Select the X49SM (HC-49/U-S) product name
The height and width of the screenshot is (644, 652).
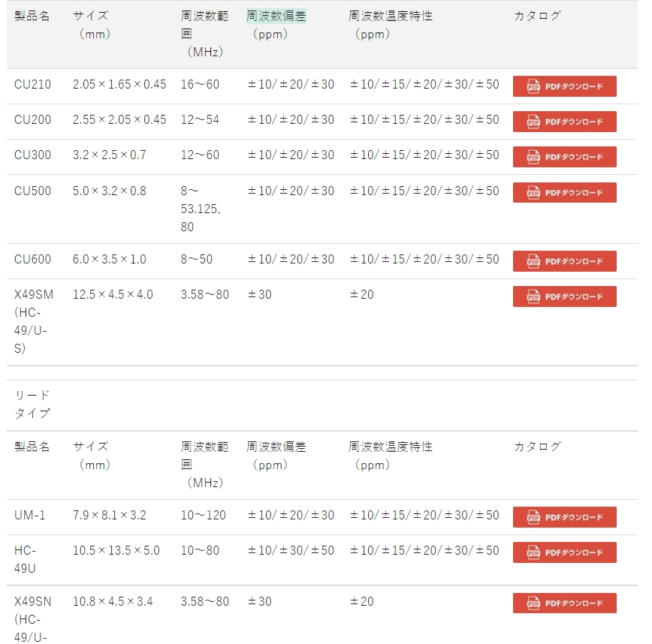tap(34, 321)
